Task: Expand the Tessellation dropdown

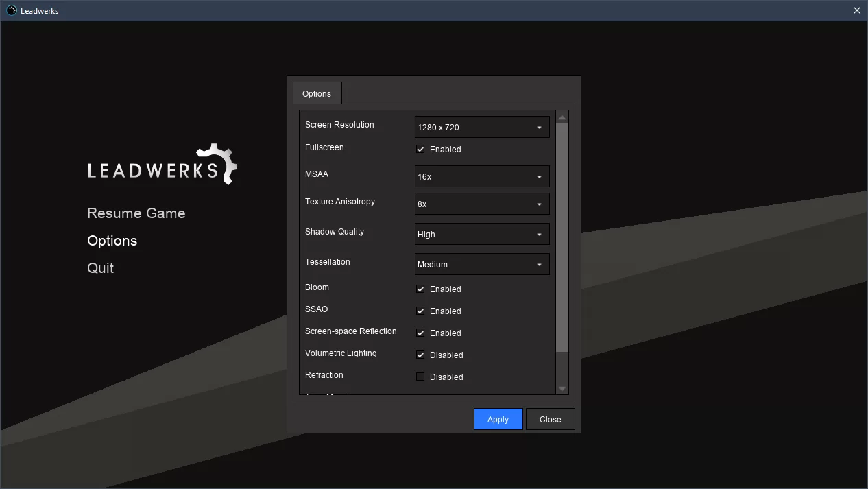Action: (482, 264)
